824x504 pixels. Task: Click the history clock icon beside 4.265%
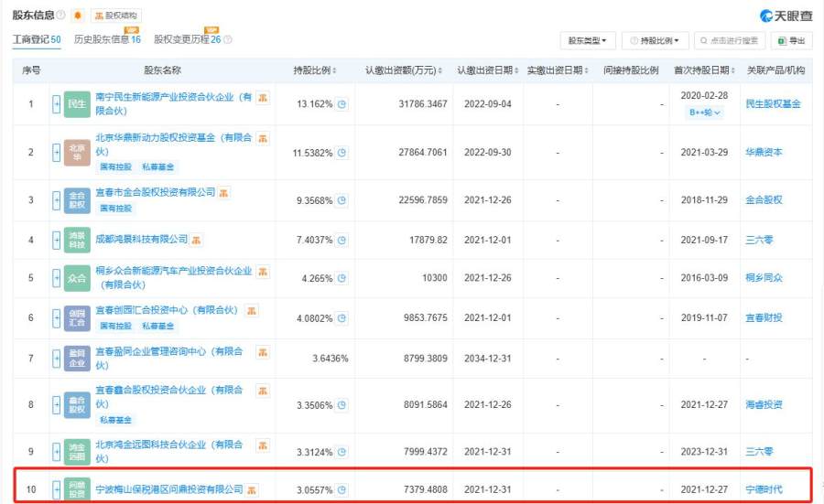pyautogui.click(x=342, y=278)
